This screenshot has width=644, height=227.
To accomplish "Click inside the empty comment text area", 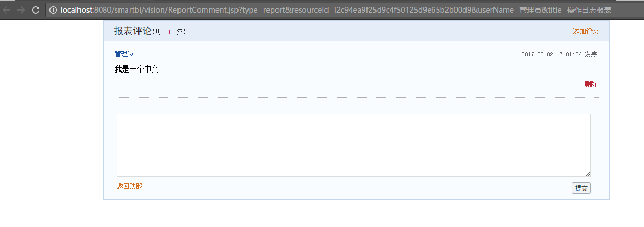I will (353, 145).
